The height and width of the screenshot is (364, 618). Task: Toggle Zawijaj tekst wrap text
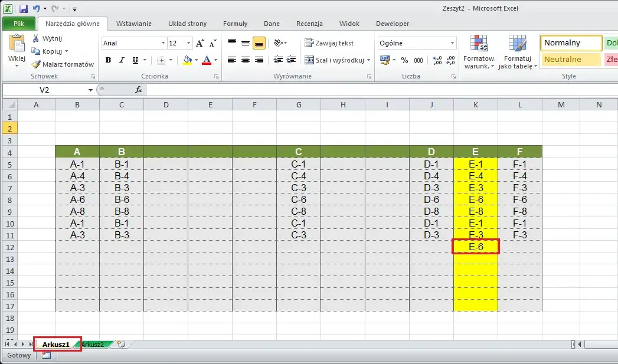(329, 43)
